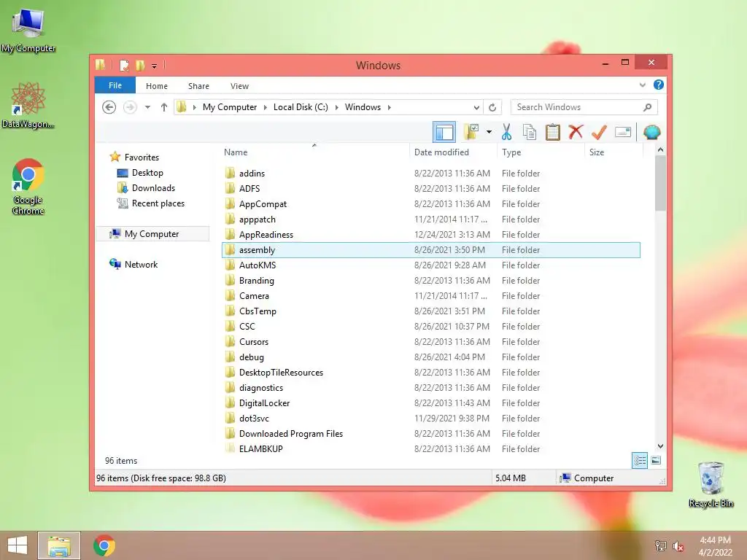Expand the ribbon with the chevron
The width and height of the screenshot is (747, 560).
(x=642, y=85)
